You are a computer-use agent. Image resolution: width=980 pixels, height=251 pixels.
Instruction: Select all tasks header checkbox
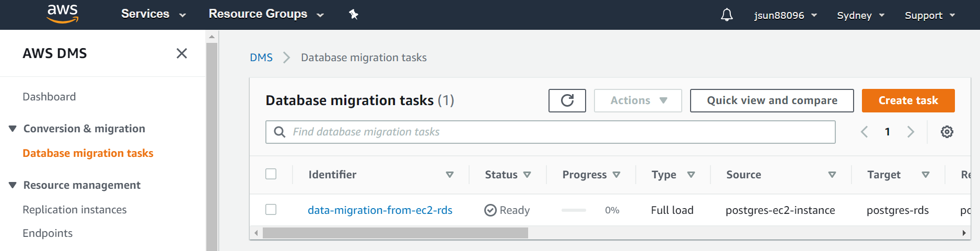click(x=271, y=174)
